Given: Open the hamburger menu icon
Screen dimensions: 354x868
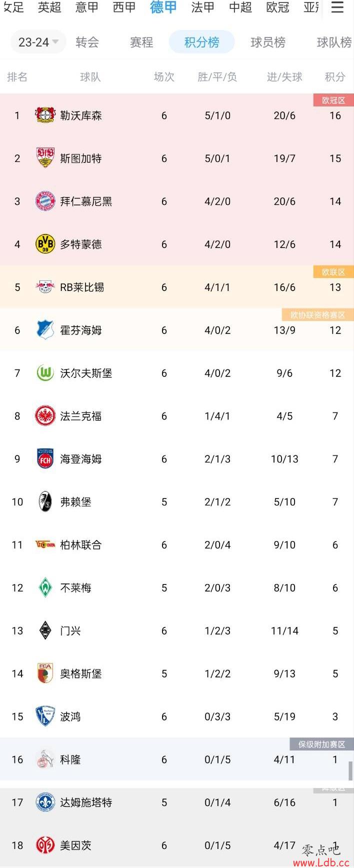Looking at the screenshot, I should pyautogui.click(x=337, y=7).
